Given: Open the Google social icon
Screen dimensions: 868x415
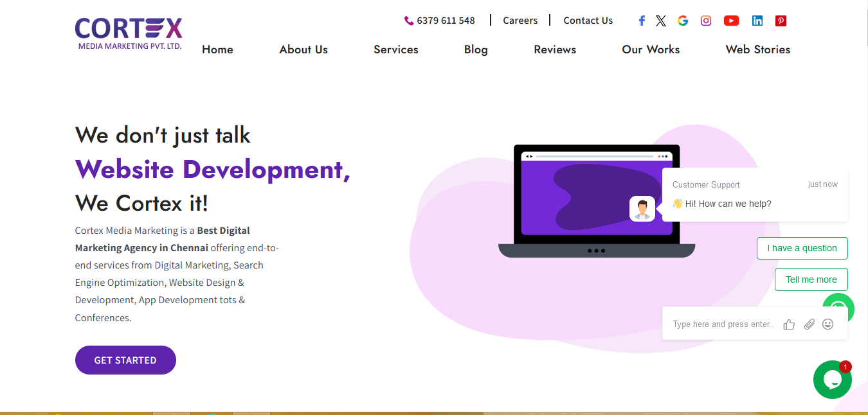Looking at the screenshot, I should 683,21.
